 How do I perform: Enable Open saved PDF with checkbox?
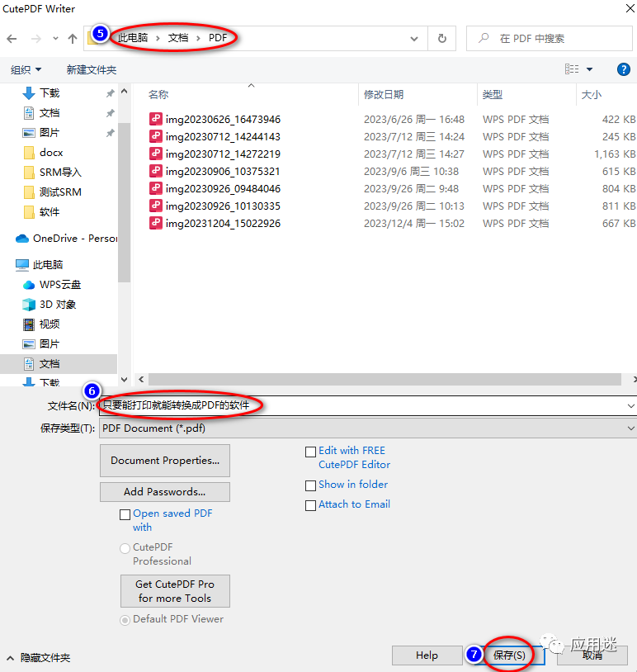click(x=125, y=514)
